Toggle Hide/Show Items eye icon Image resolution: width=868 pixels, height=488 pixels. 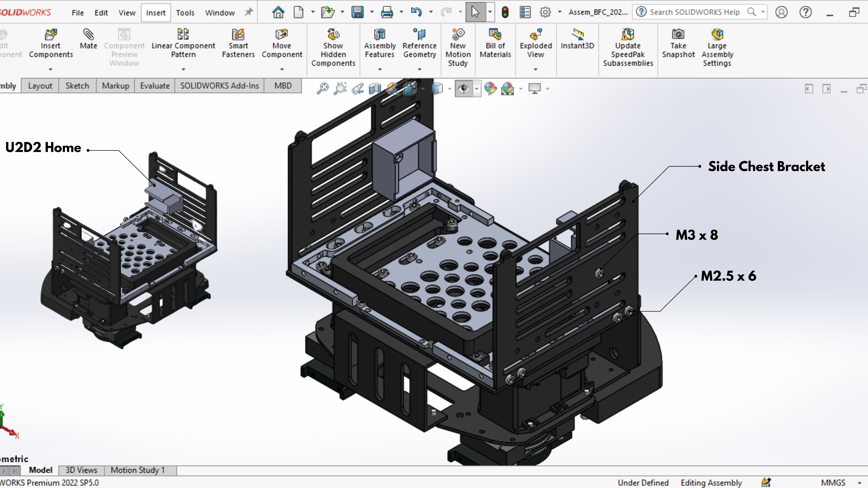click(464, 89)
